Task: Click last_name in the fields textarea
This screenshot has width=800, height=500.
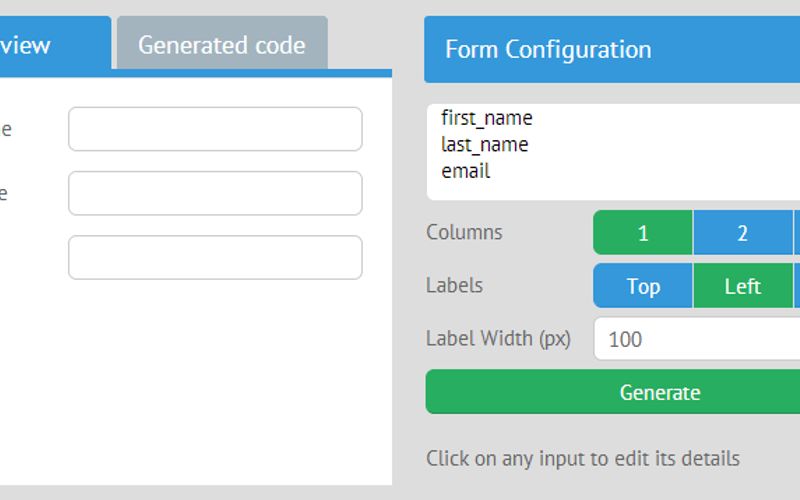Action: [x=485, y=144]
